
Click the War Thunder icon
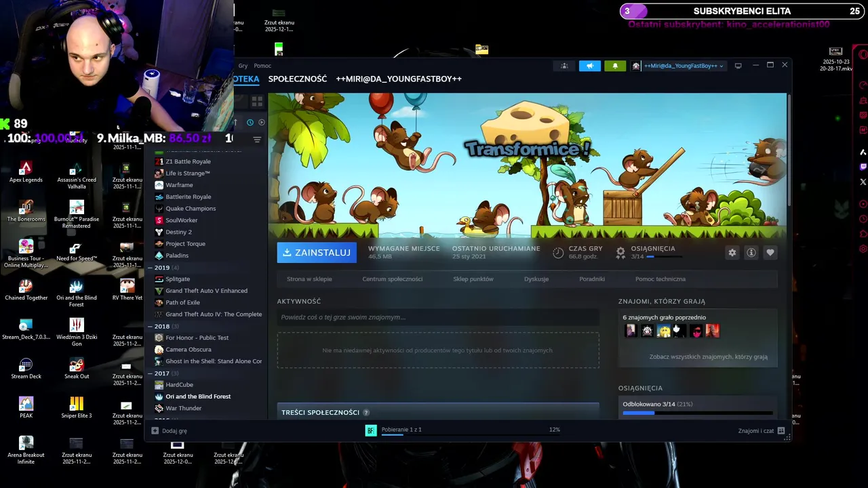point(159,408)
